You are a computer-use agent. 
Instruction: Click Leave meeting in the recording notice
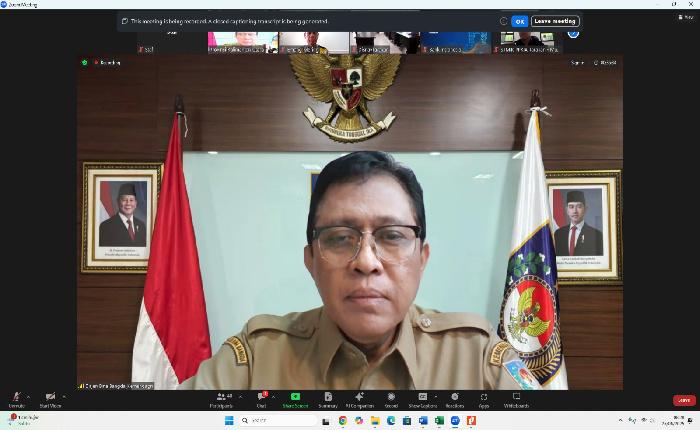coord(555,21)
